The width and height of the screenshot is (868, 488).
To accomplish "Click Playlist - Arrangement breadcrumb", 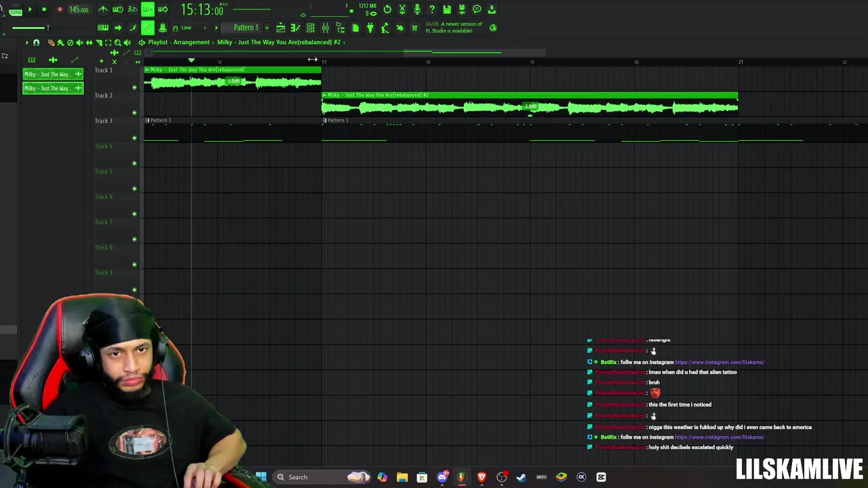I will click(x=178, y=42).
